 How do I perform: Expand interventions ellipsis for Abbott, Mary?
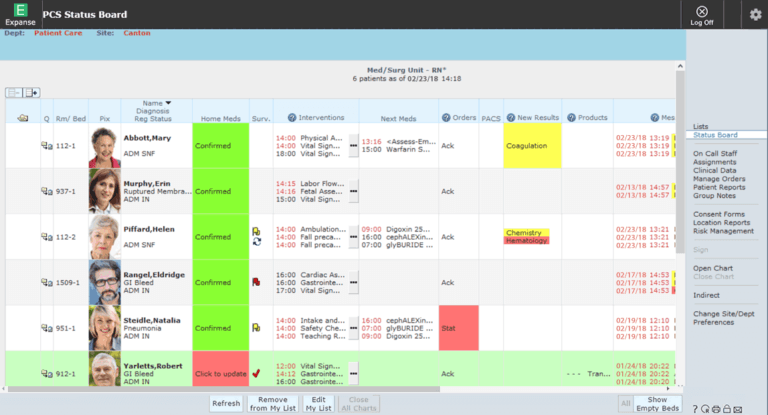(x=352, y=146)
